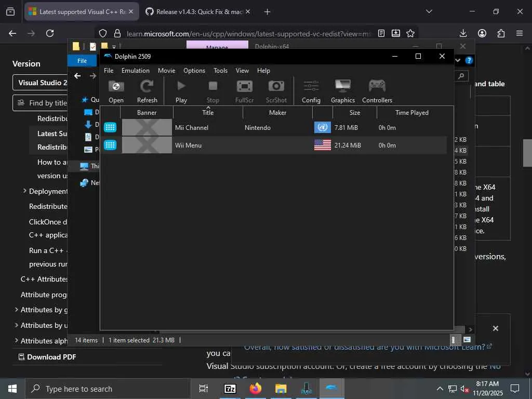Start emulation with the Play button

[x=181, y=90]
